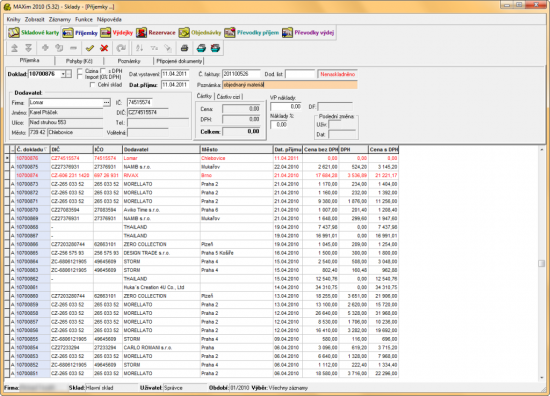
Task: Switch to the Poznámky tab
Action: pos(129,61)
